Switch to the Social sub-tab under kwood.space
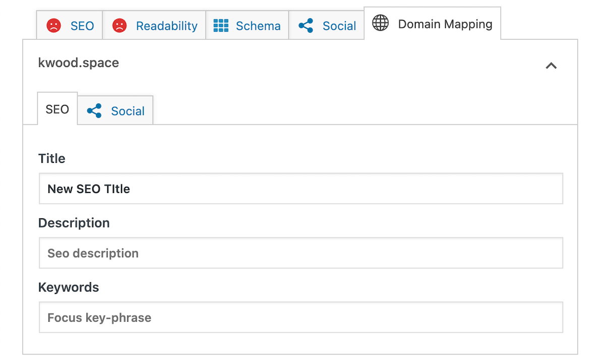605x364 pixels. coord(127,111)
